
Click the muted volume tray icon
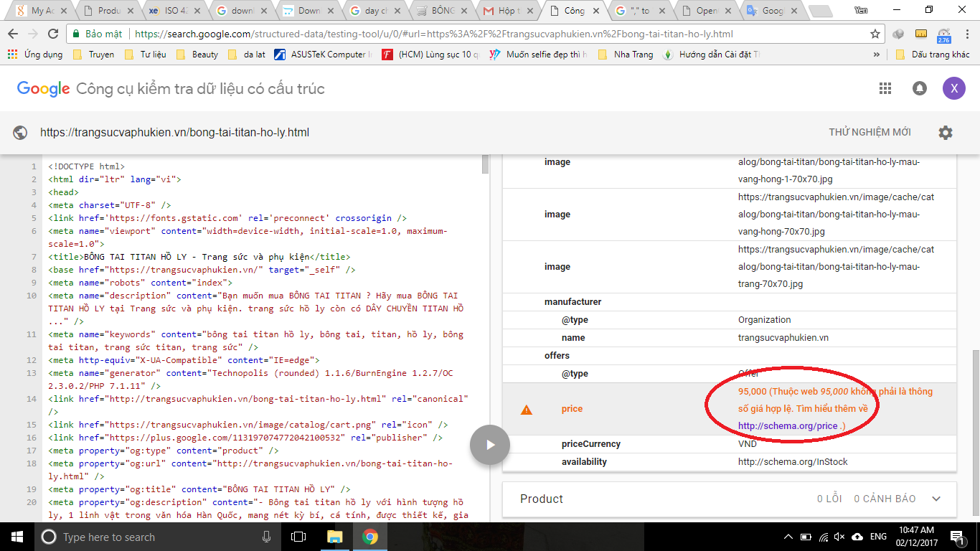coord(839,537)
